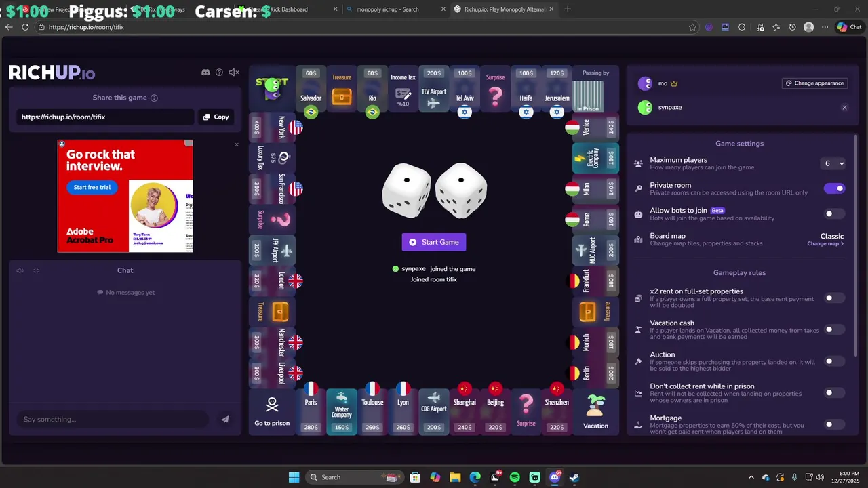Remove player synpaxe with the X icon
This screenshot has height=488, width=868.
point(844,107)
